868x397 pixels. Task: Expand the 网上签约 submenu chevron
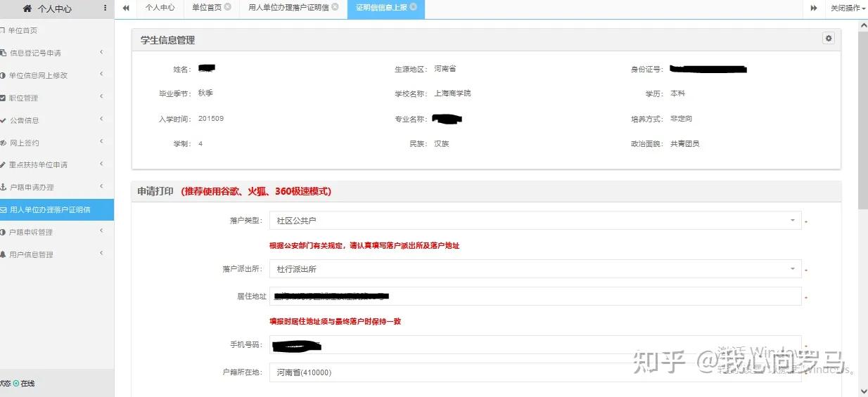102,142
